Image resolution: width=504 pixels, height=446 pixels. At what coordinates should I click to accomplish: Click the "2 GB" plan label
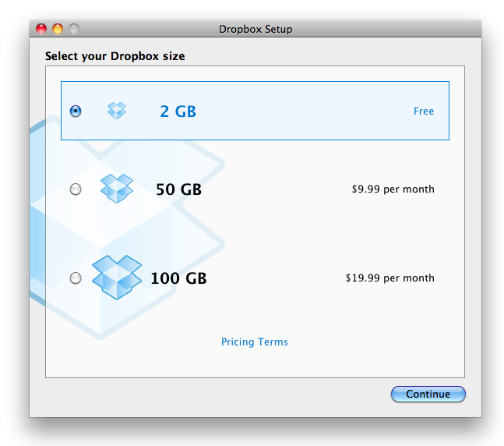pos(178,111)
